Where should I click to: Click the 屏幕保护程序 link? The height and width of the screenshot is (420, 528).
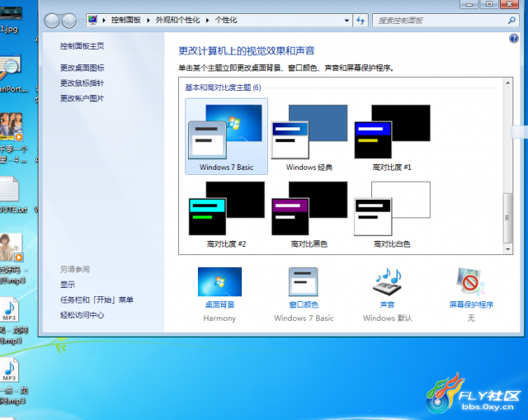tap(471, 304)
